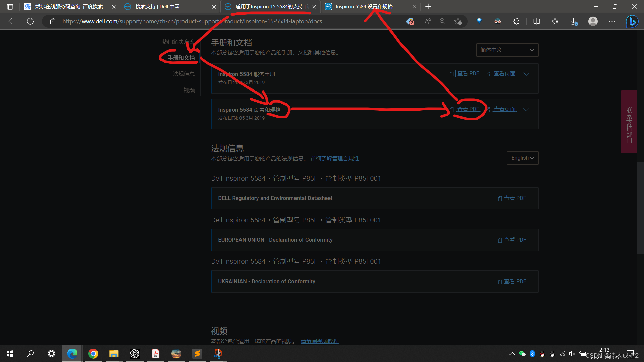Switch to the 戴尔在线服务码查询 Baidu tab

click(x=68, y=7)
